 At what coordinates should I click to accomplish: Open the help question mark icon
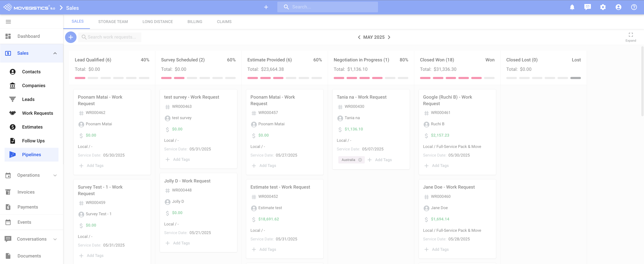click(x=634, y=7)
